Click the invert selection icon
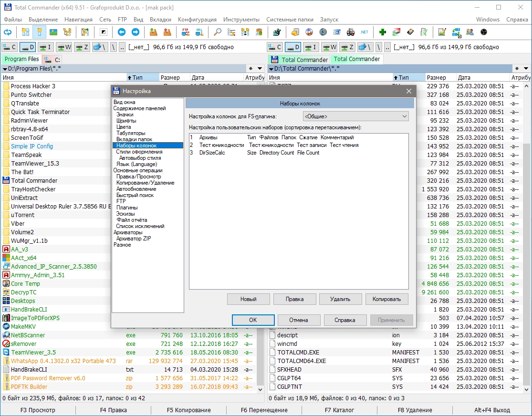 [104, 32]
